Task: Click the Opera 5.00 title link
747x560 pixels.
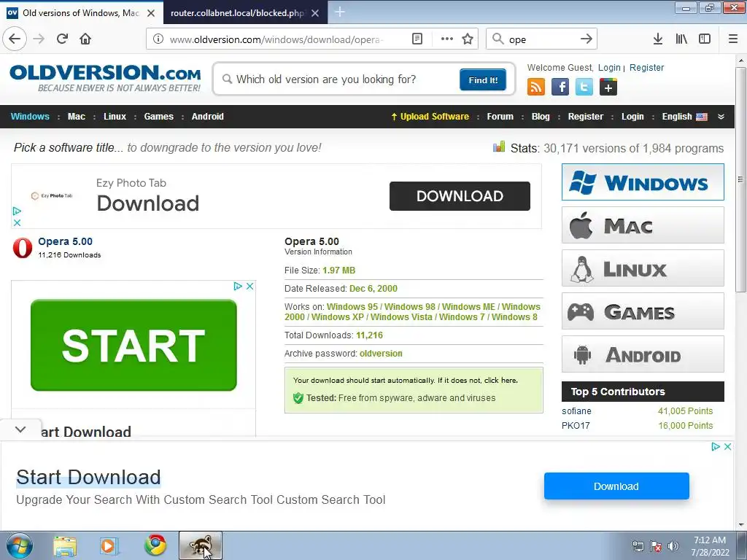Action: 65,241
